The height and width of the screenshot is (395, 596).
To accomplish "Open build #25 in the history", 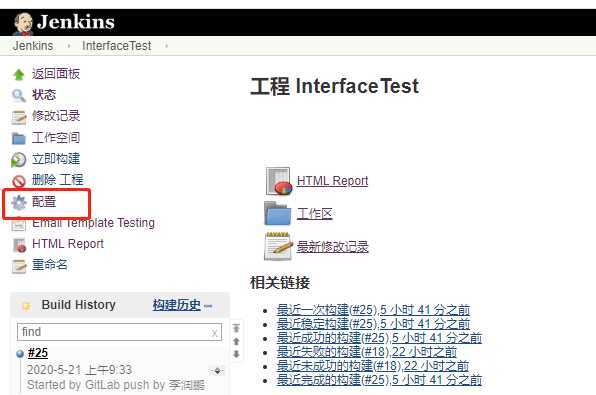I will (x=38, y=353).
